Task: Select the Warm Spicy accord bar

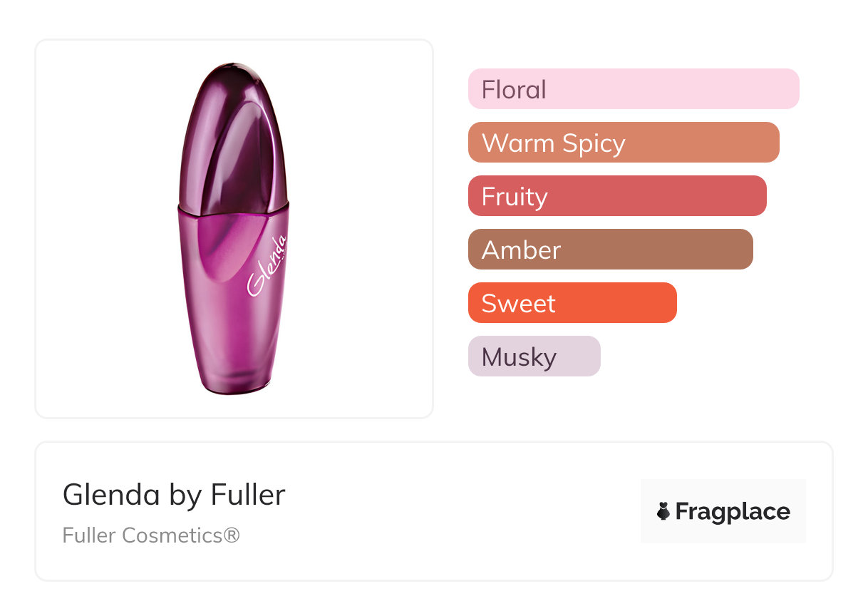Action: [623, 143]
